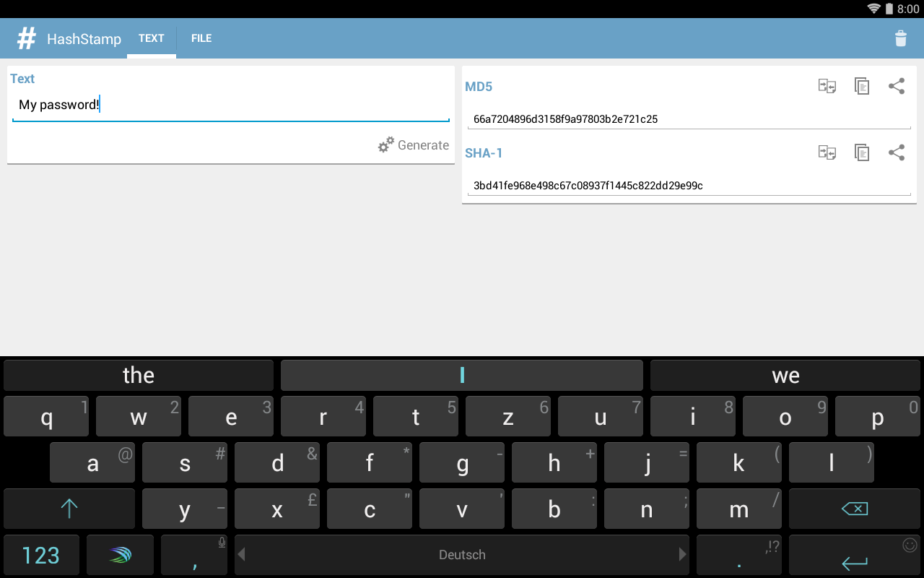Tap the o key

pyautogui.click(x=785, y=416)
